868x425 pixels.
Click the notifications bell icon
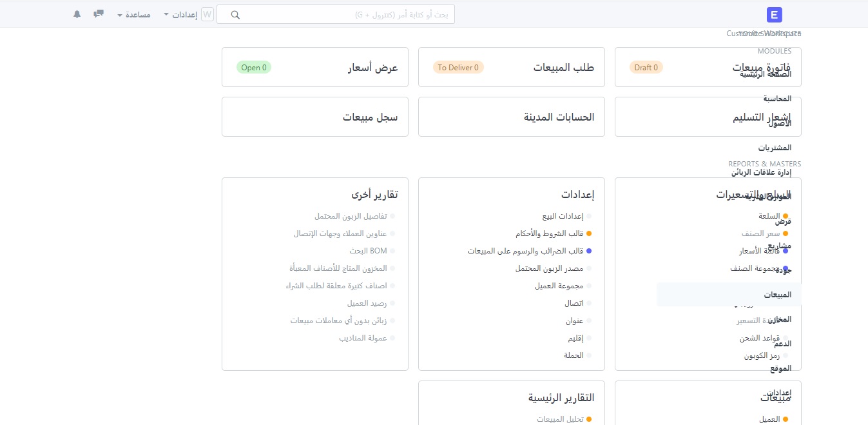tap(77, 14)
